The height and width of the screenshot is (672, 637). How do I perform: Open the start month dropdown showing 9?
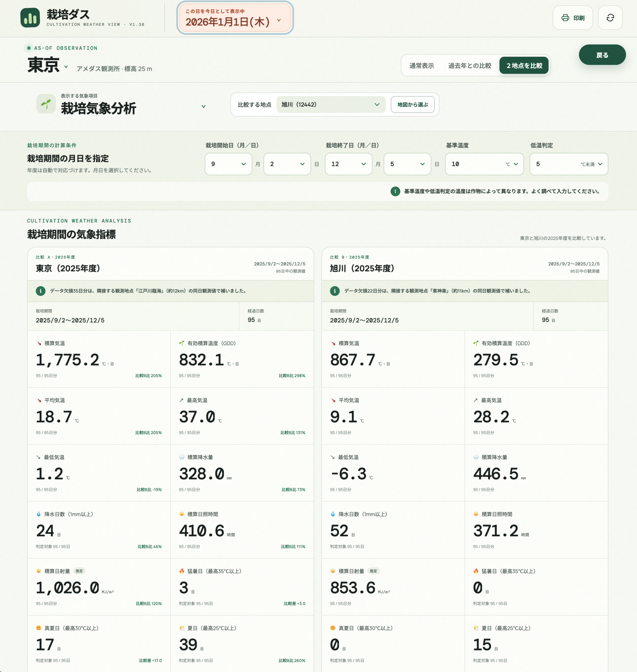click(x=228, y=164)
